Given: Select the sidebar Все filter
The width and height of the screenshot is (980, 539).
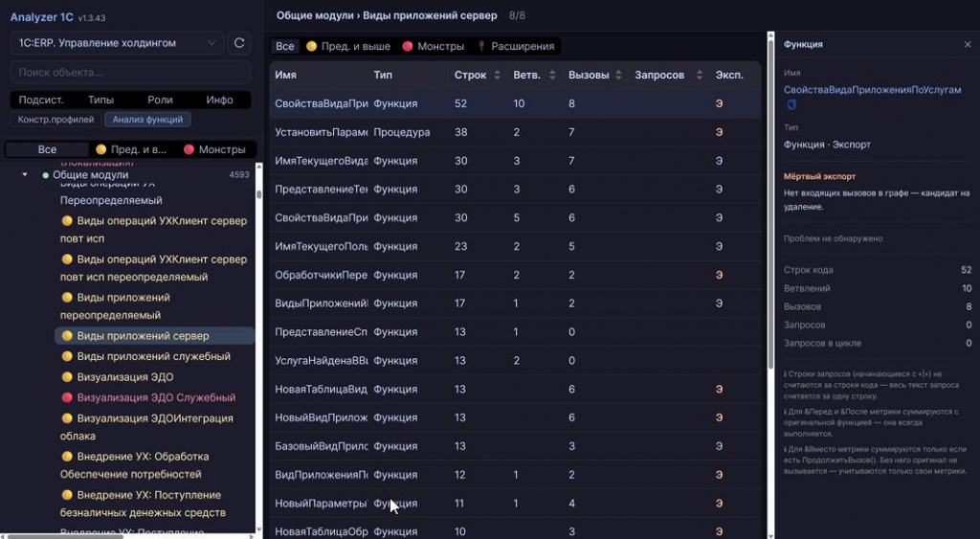Looking at the screenshot, I should pyautogui.click(x=47, y=149).
